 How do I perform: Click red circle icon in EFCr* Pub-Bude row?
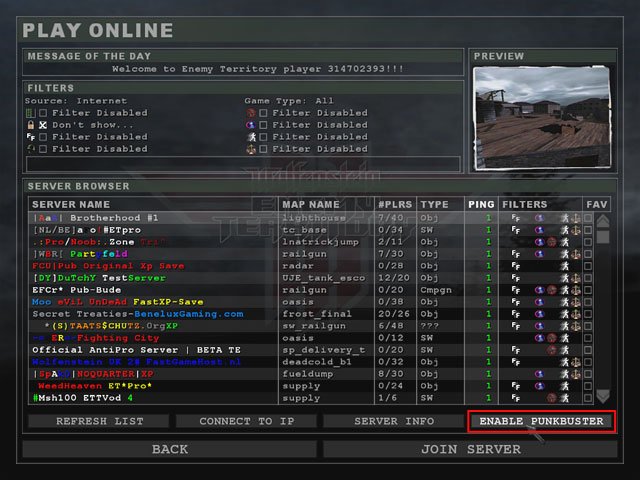tap(552, 290)
